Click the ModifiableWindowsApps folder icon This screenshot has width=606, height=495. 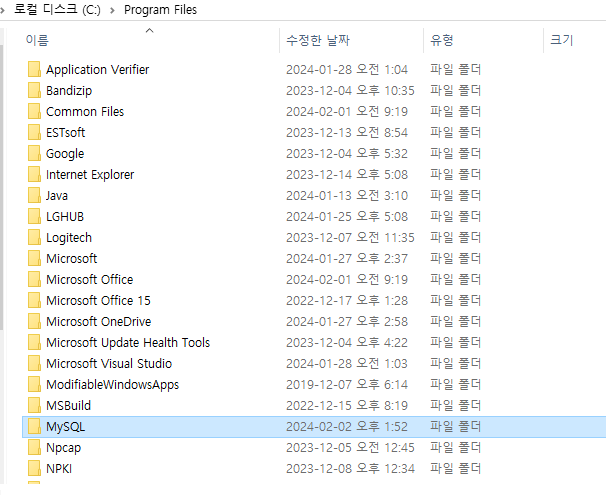point(34,384)
